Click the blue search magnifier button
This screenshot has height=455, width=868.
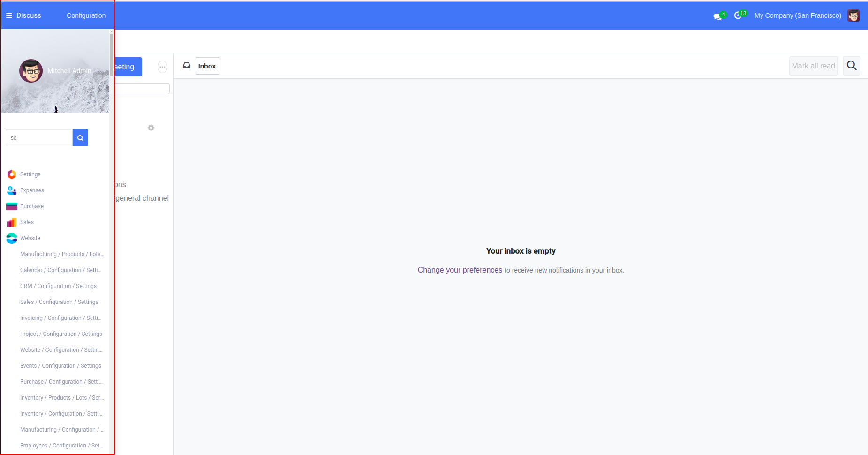(80, 138)
